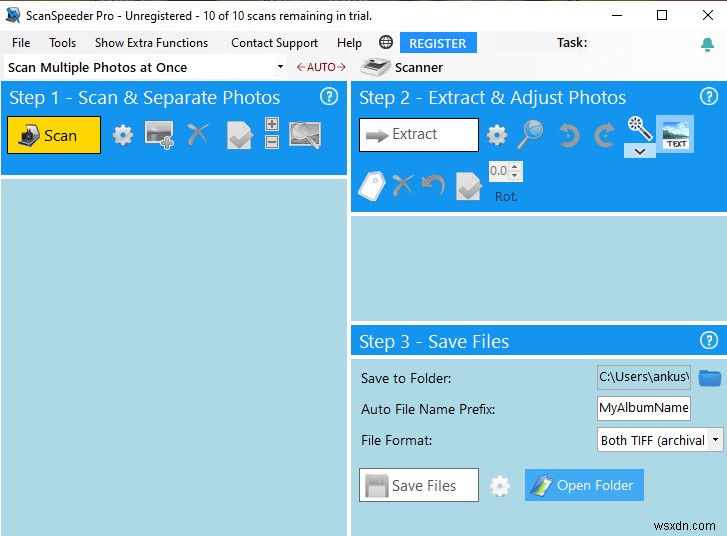
Task: Browse for folder with blue folder icon
Action: (x=710, y=378)
